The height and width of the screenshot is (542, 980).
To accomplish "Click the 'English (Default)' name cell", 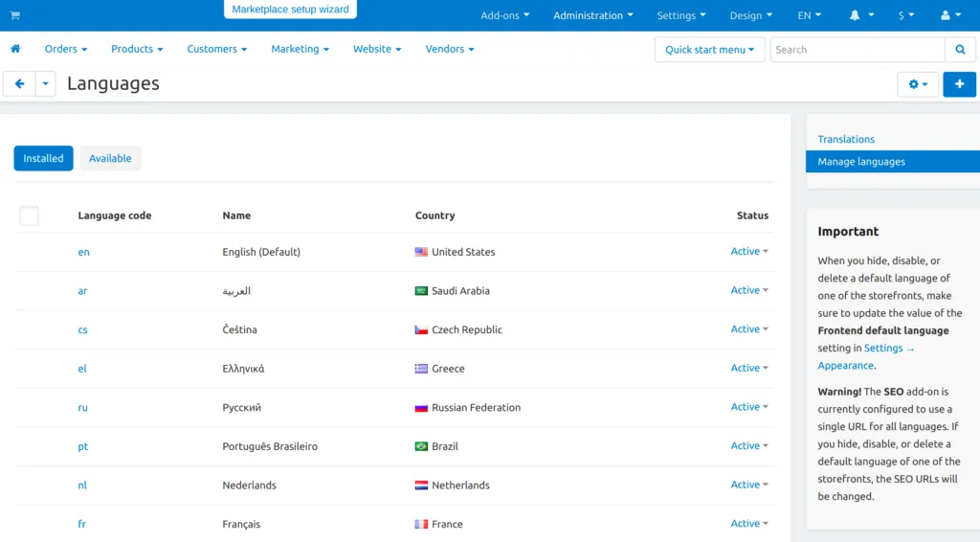I will 261,252.
